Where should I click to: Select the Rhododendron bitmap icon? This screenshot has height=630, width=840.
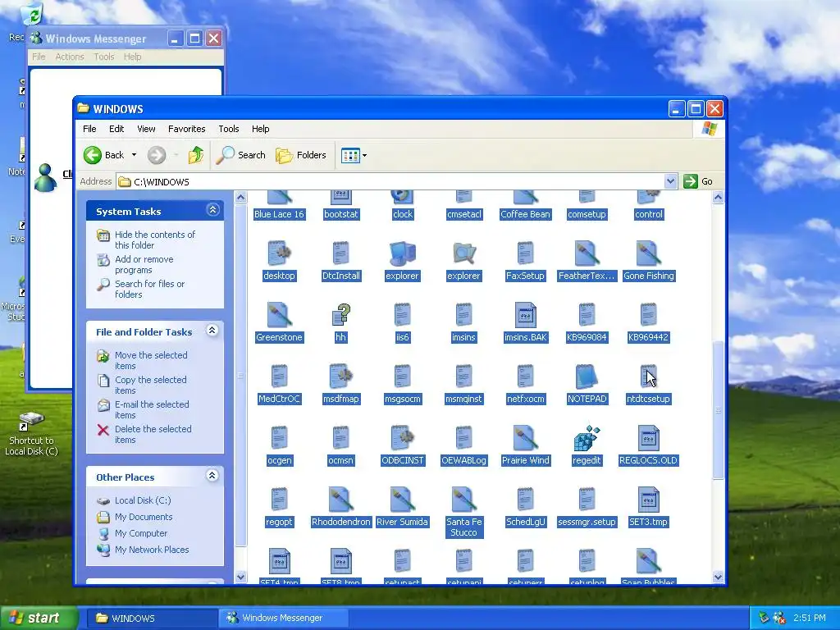[x=340, y=500]
